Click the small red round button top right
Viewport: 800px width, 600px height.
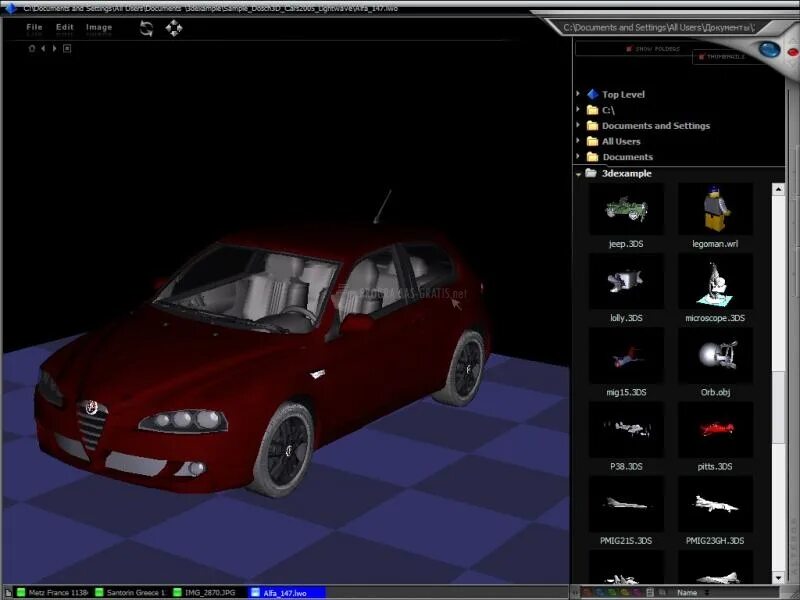coord(792,52)
